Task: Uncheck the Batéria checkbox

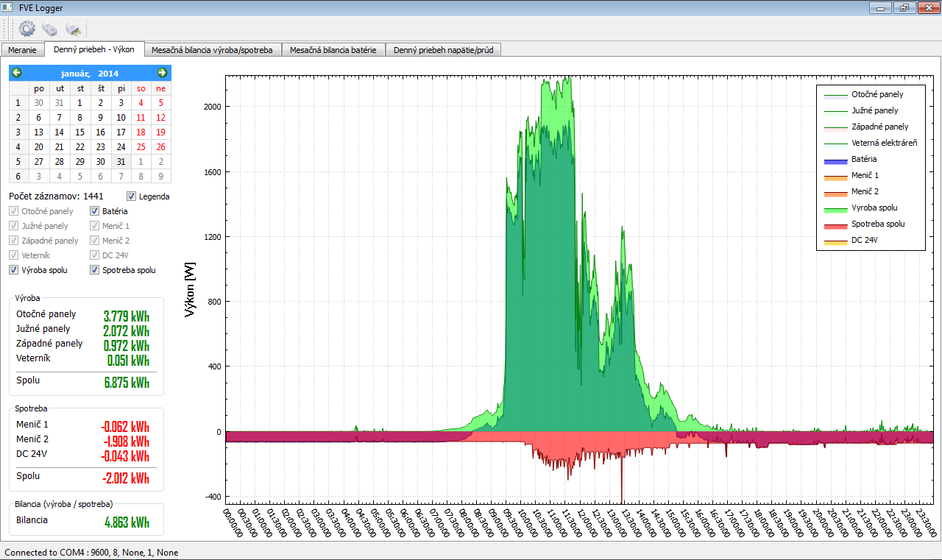Action: coord(95,211)
